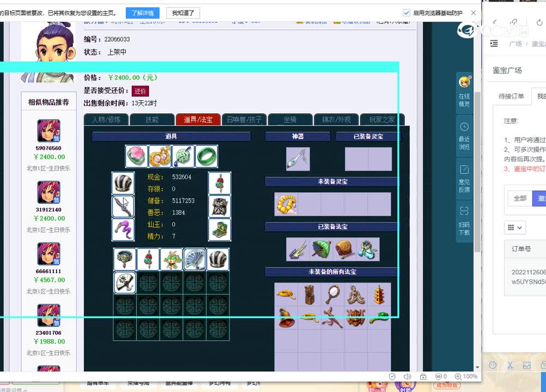
Task: Select the brown seal stamp 法宝
Action: click(x=309, y=294)
